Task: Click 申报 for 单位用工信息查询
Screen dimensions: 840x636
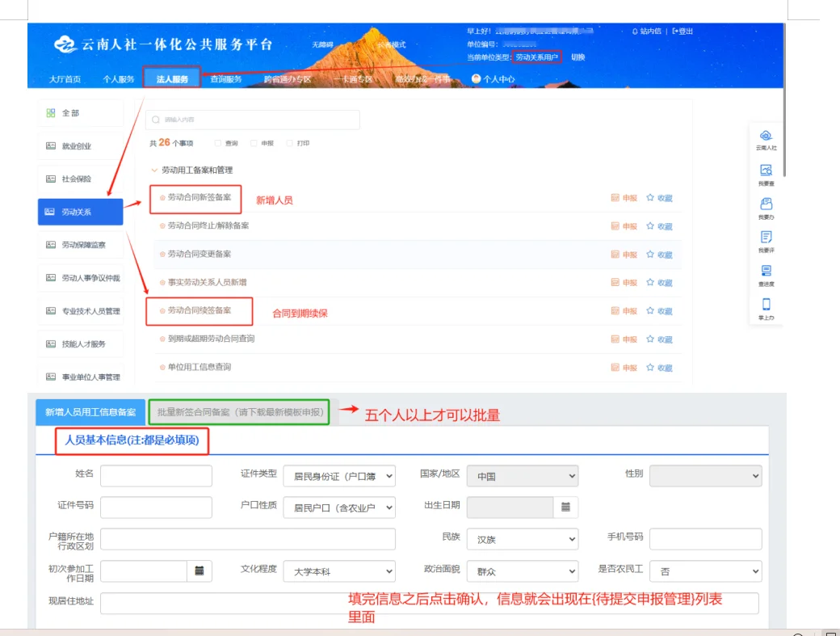Action: (x=624, y=368)
